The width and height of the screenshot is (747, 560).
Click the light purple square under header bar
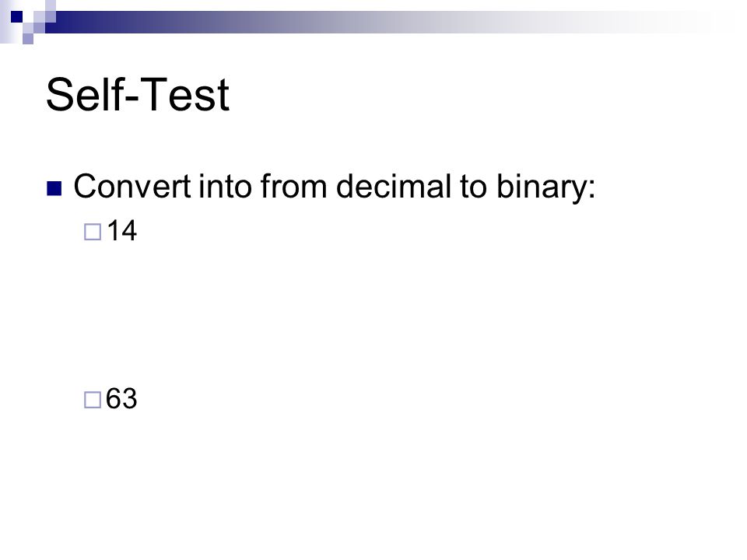tap(28, 39)
